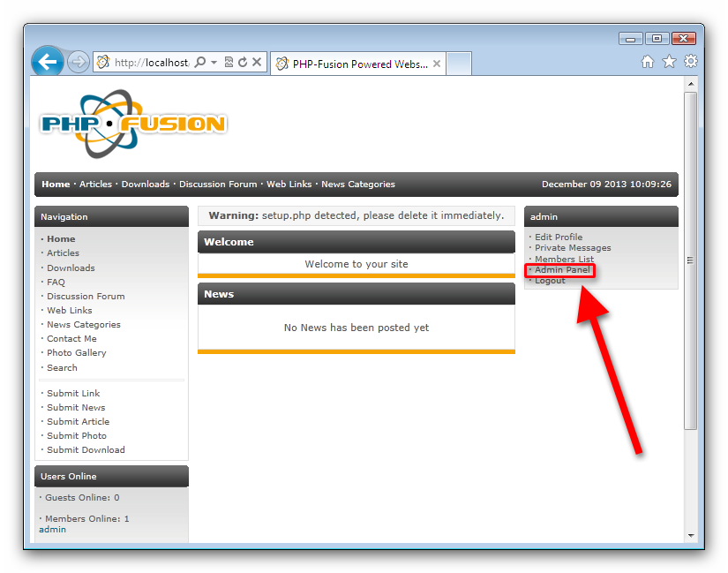The height and width of the screenshot is (573, 728).
Task: Click Submit Article in the Navigation panel
Action: point(78,422)
